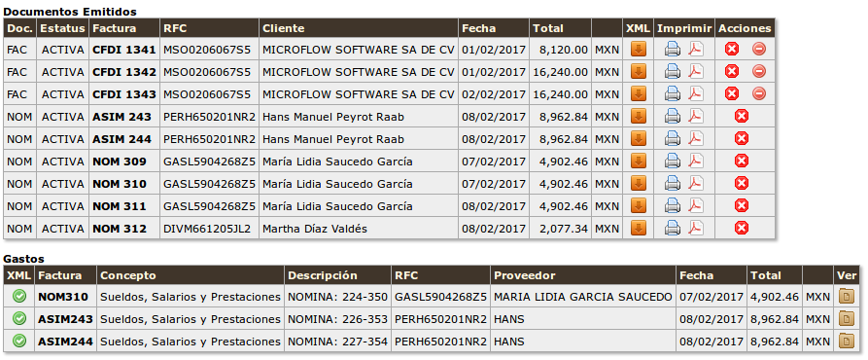Click red minus icon for CFDI 1343
This screenshot has height=360, width=868.
click(759, 93)
